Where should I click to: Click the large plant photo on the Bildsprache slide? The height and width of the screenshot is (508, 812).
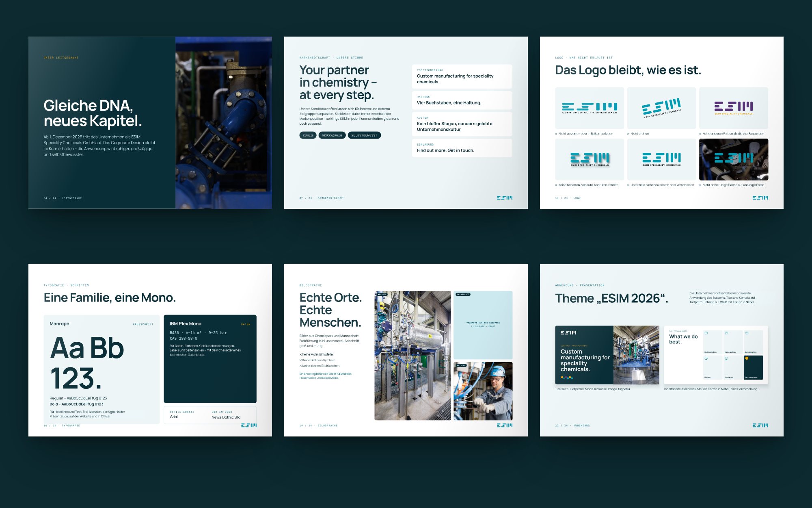(x=412, y=356)
